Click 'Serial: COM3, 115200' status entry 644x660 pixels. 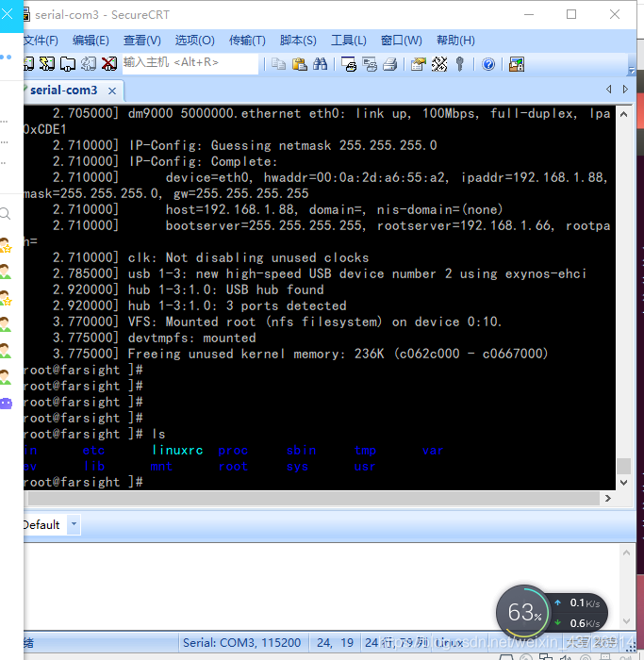click(x=242, y=643)
